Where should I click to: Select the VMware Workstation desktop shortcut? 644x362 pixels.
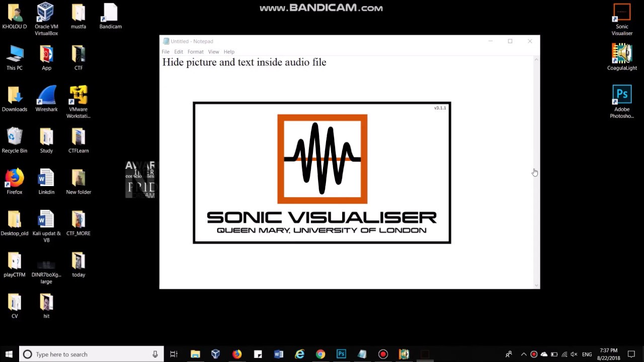pyautogui.click(x=78, y=103)
